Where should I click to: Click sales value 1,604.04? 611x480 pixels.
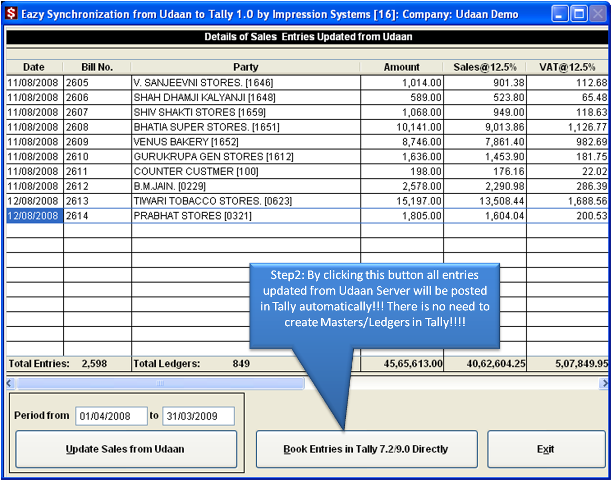[485, 216]
